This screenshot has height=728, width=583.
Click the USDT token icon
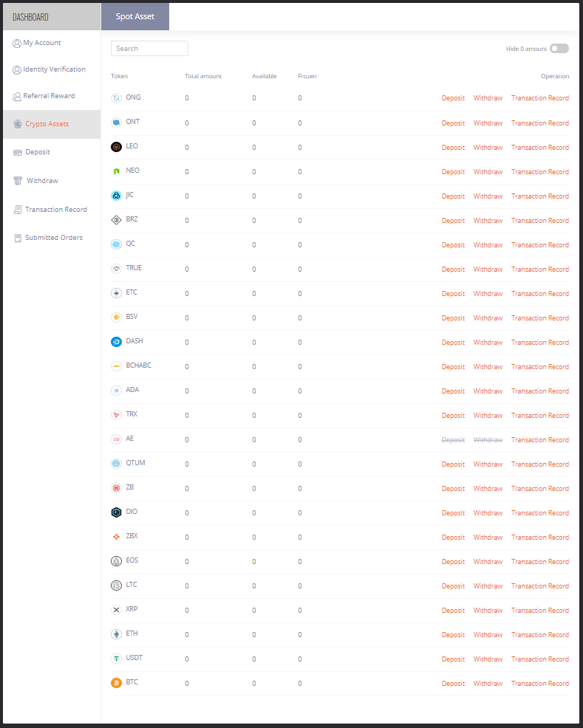[x=116, y=659]
